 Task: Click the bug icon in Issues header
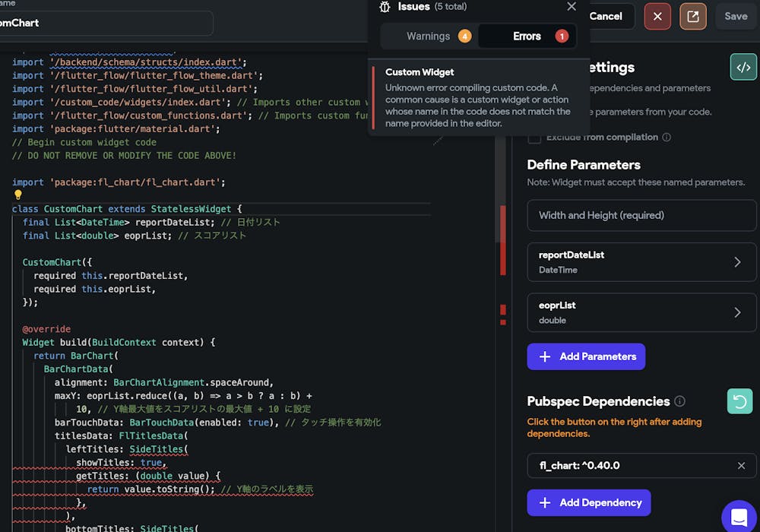pos(385,7)
